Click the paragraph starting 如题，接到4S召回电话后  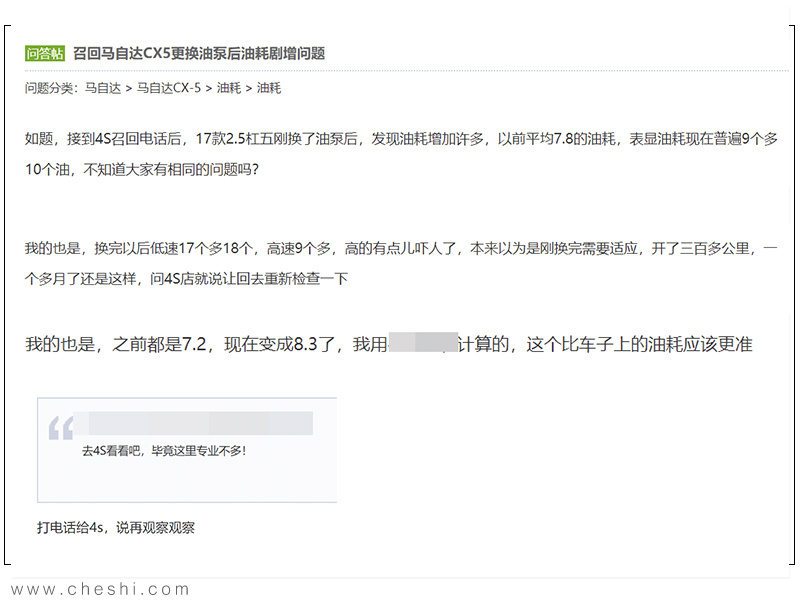click(401, 154)
